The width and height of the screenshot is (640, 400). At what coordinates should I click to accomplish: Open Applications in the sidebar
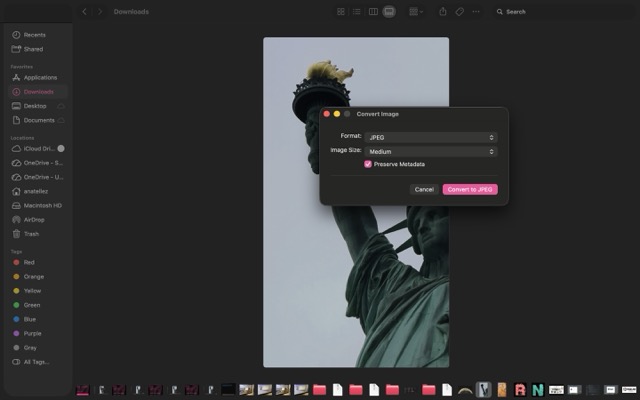tap(38, 78)
